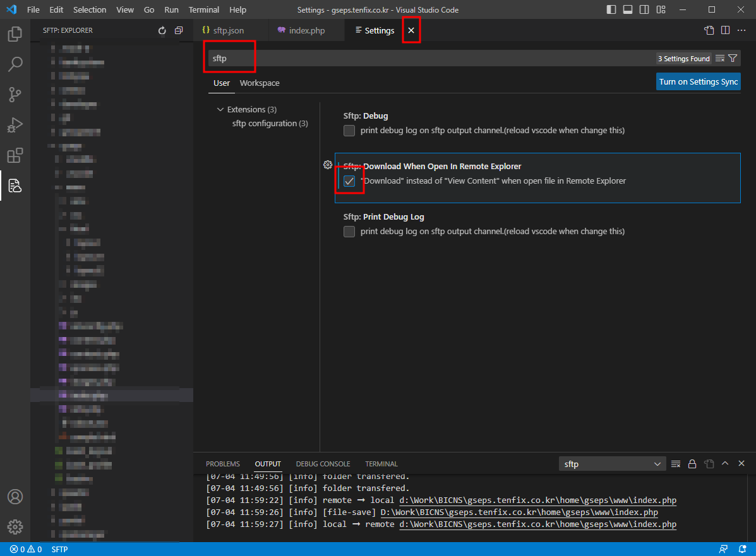Screen dimensions: 756x556
Task: Split the editor right
Action: [725, 30]
